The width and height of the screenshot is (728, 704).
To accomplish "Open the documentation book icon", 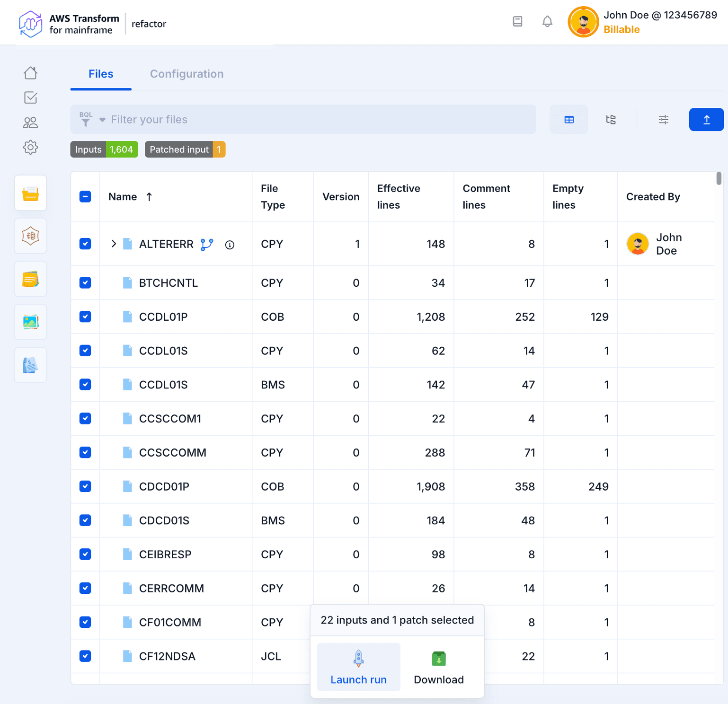I will pyautogui.click(x=517, y=22).
